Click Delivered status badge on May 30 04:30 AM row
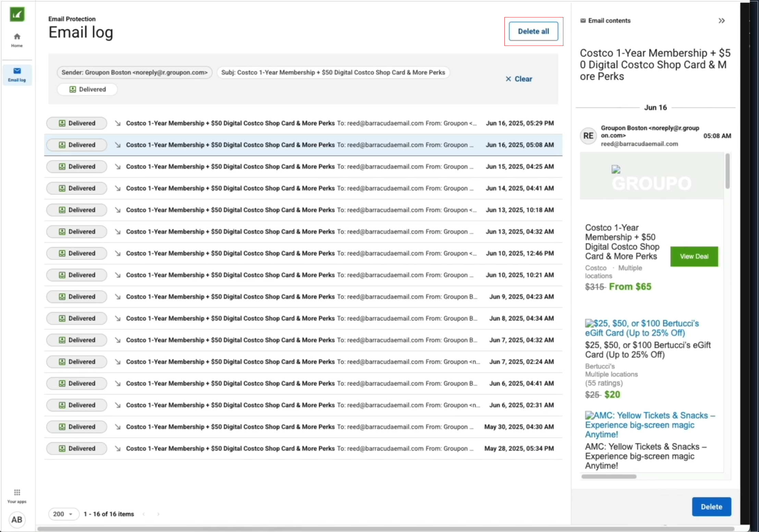 click(77, 427)
